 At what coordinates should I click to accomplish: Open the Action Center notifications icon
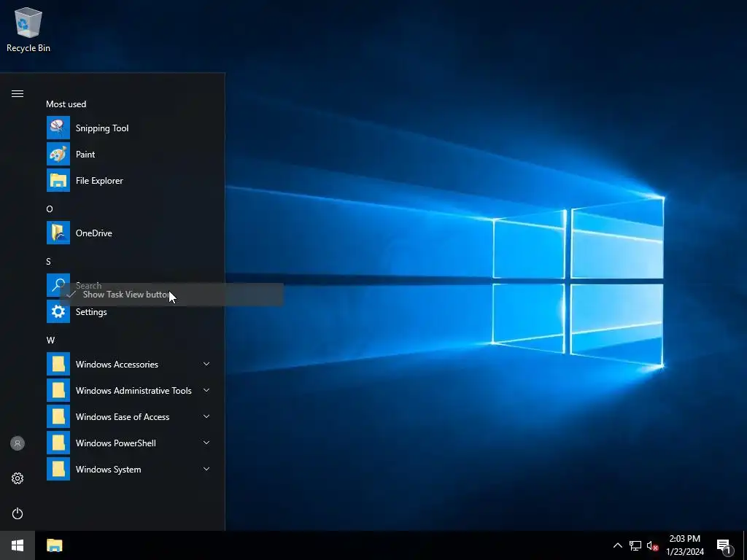724,547
